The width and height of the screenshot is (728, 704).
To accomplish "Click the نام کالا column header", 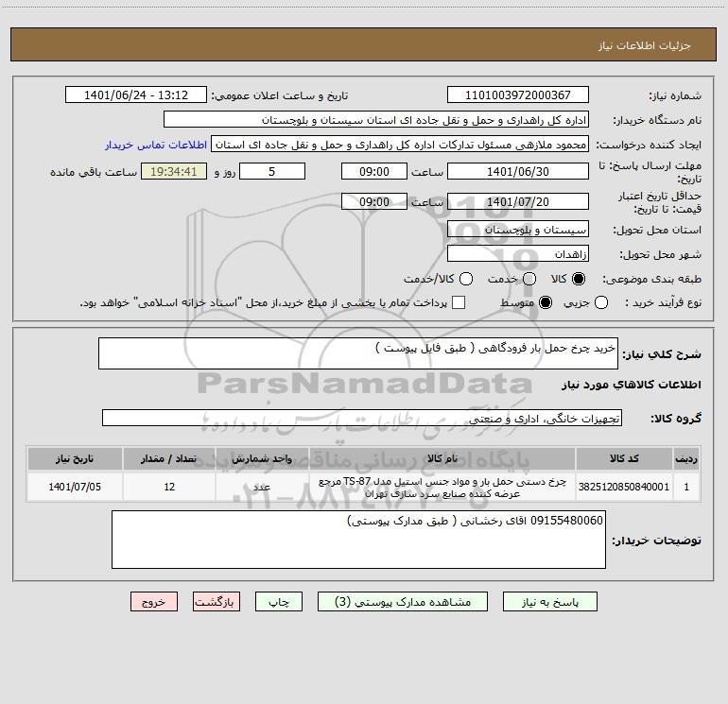I will [x=442, y=458].
